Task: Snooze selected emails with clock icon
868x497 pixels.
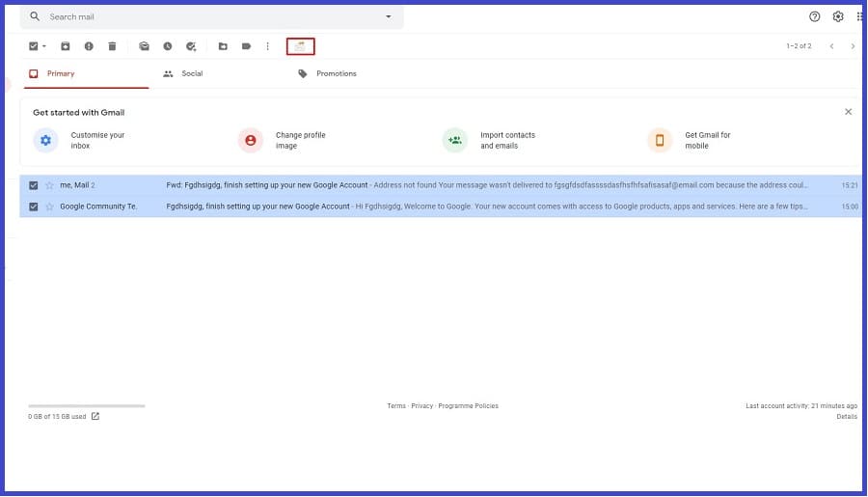Action: click(167, 46)
